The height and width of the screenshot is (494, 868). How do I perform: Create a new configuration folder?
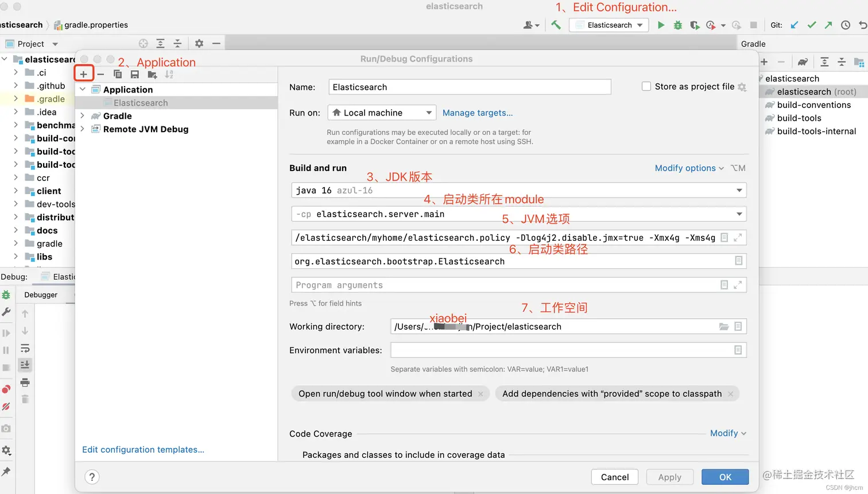(152, 74)
